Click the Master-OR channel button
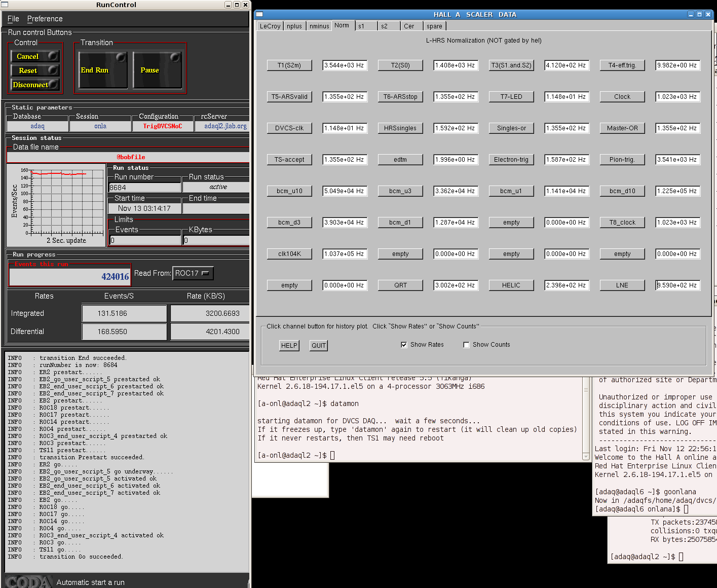Screen dimensions: 717x588 click(x=622, y=128)
